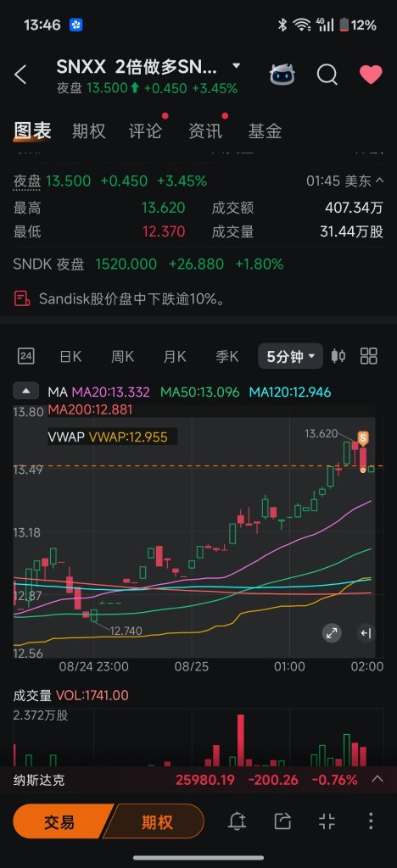The image size is (397, 868).
Task: Tap the MA20:13.332 indicator label
Action: coord(111,392)
